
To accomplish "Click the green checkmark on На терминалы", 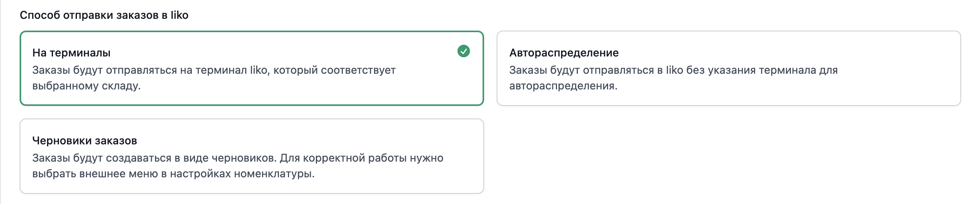I will tap(463, 51).
